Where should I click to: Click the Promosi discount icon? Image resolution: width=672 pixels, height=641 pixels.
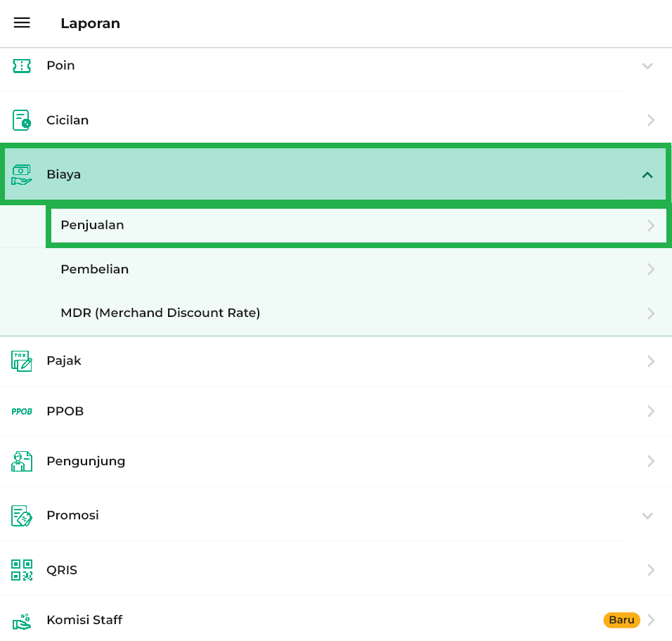[x=22, y=515]
